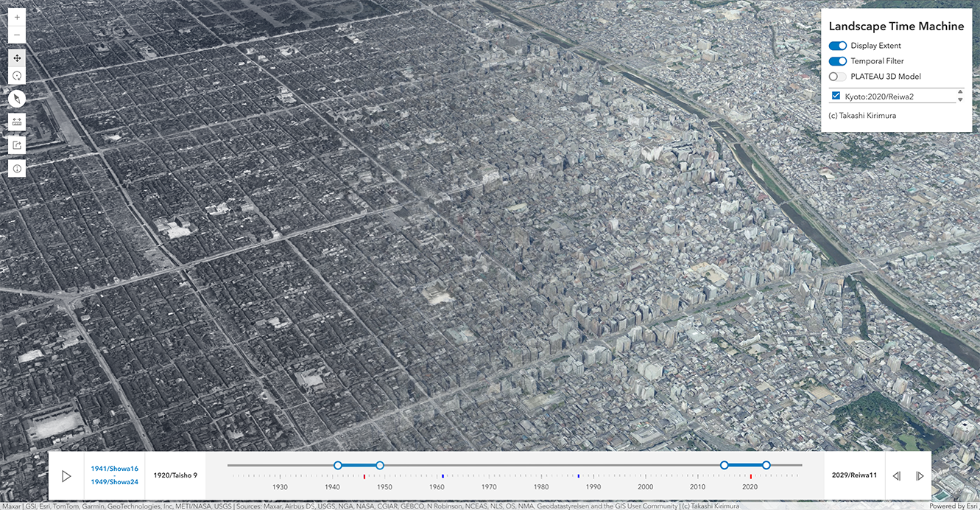Select the rotate navigation tool
The width and height of the screenshot is (980, 510).
point(17,75)
